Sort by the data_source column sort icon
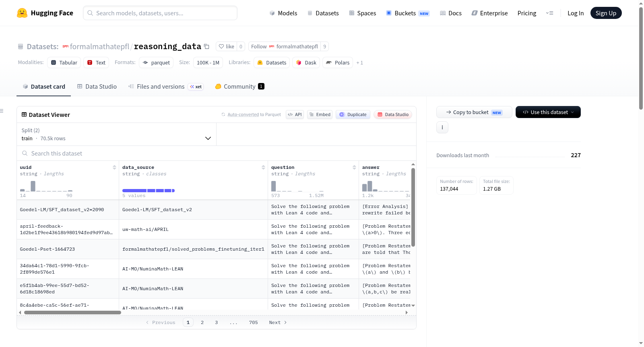This screenshot has width=644, height=347. 263,167
